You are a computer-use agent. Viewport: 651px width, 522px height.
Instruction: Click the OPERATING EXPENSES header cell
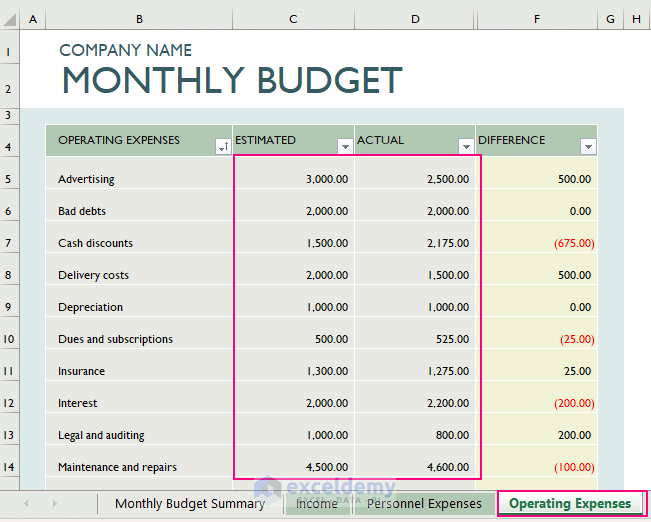pos(139,140)
